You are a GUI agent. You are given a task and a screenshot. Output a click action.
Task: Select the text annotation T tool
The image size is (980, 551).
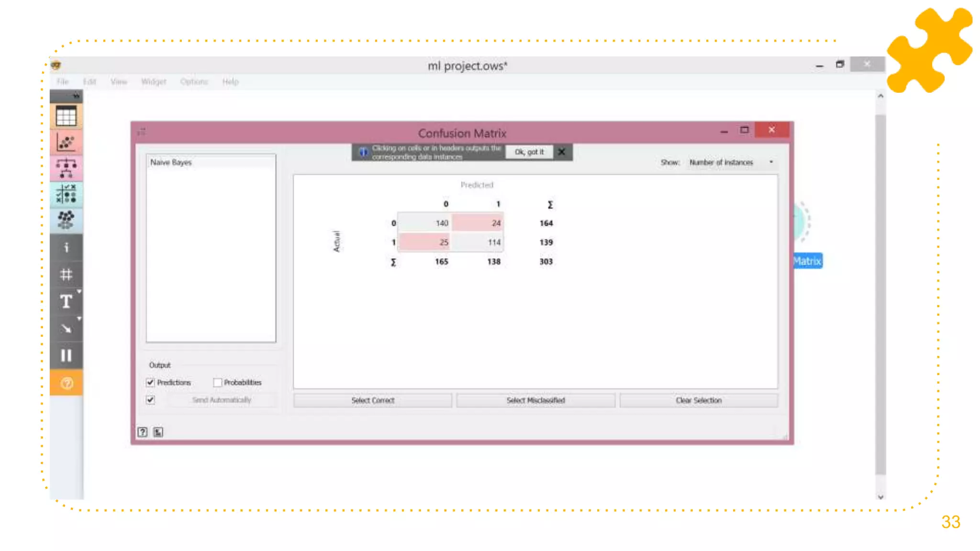(x=66, y=301)
